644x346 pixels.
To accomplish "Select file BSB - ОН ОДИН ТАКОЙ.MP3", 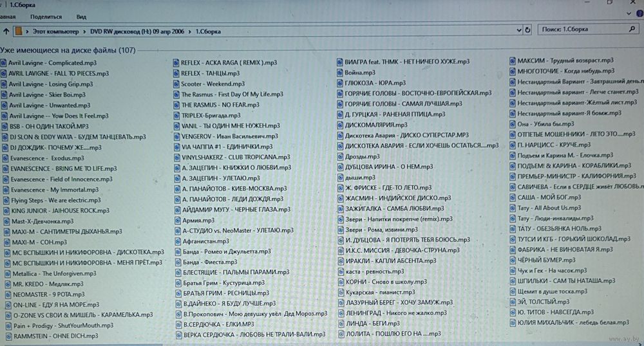I will click(45, 126).
